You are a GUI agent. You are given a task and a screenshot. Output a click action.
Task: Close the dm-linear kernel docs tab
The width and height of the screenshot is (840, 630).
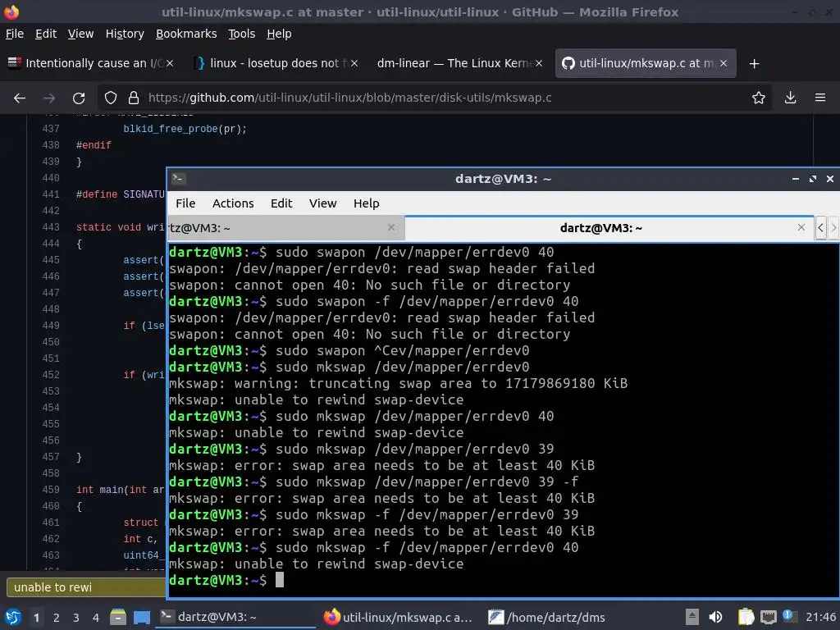[538, 63]
